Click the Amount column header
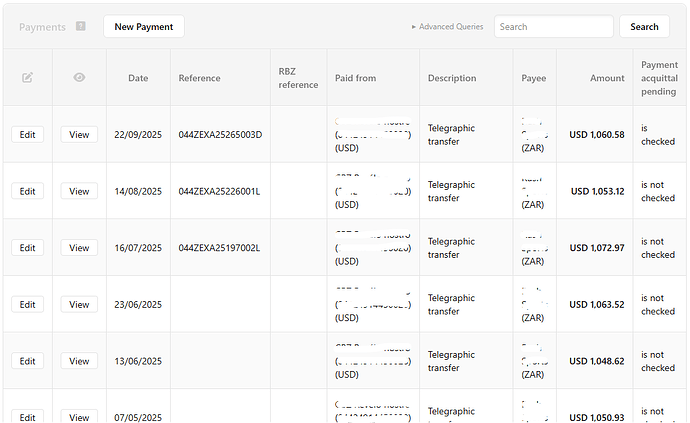690x423 pixels. tap(607, 78)
